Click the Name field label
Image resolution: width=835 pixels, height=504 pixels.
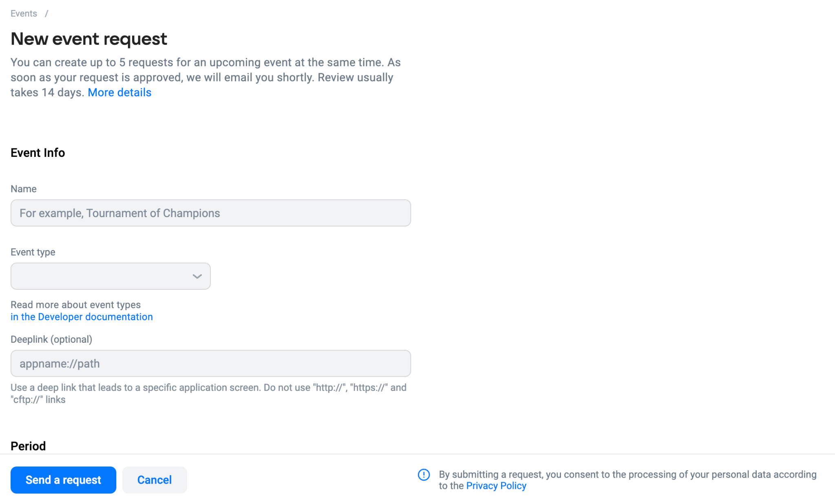click(24, 189)
